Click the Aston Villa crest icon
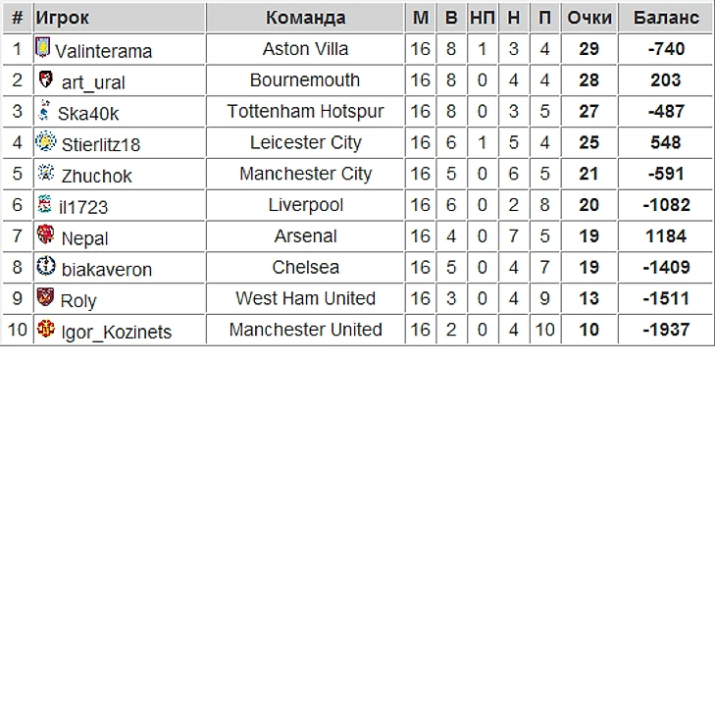716x728 pixels. tap(43, 47)
